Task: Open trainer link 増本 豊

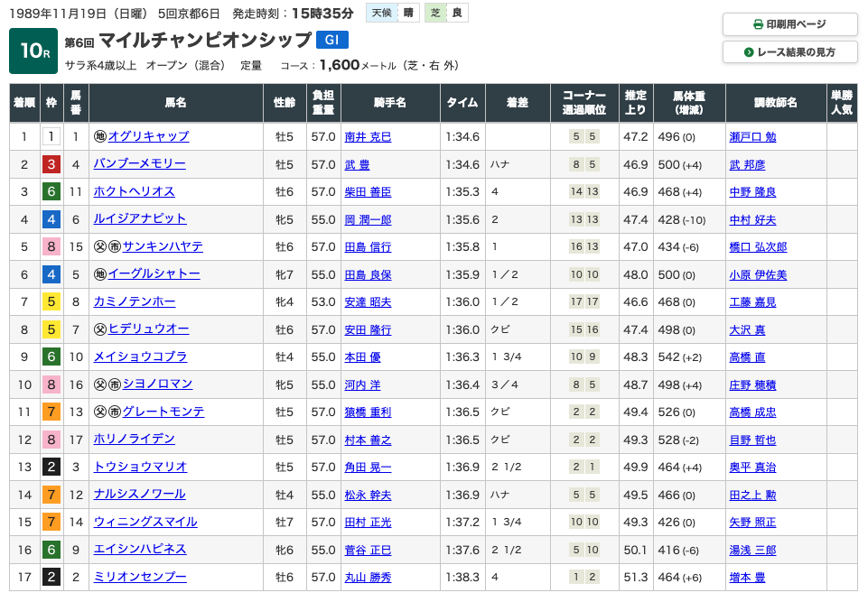Action: pyautogui.click(x=747, y=578)
